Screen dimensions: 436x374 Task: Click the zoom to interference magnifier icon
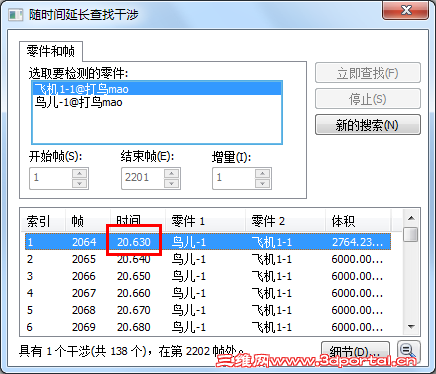408,351
